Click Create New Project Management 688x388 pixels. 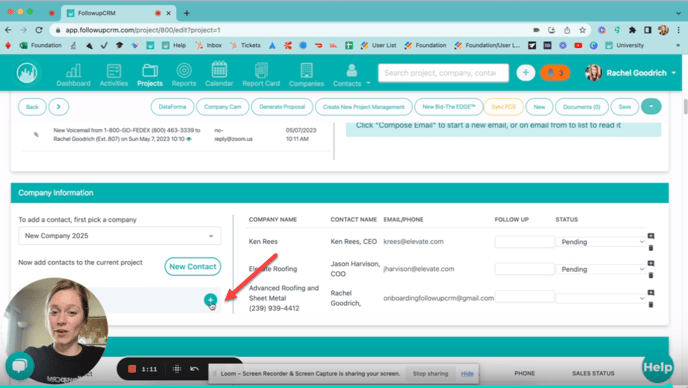click(364, 107)
